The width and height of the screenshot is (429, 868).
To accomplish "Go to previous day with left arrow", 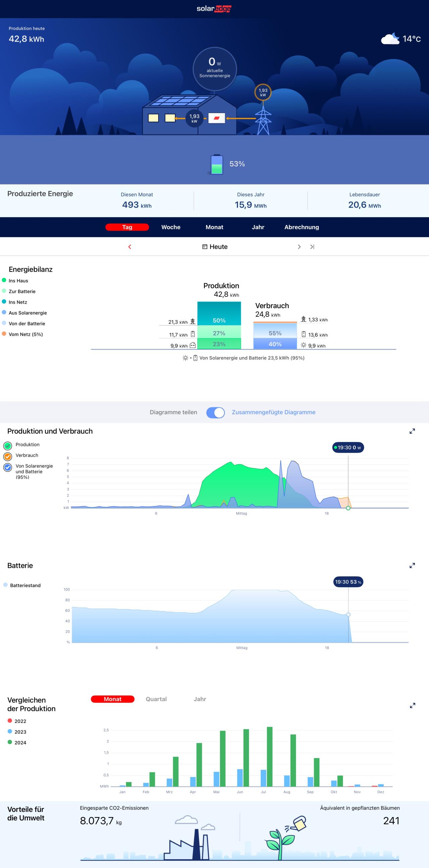I will click(x=129, y=247).
